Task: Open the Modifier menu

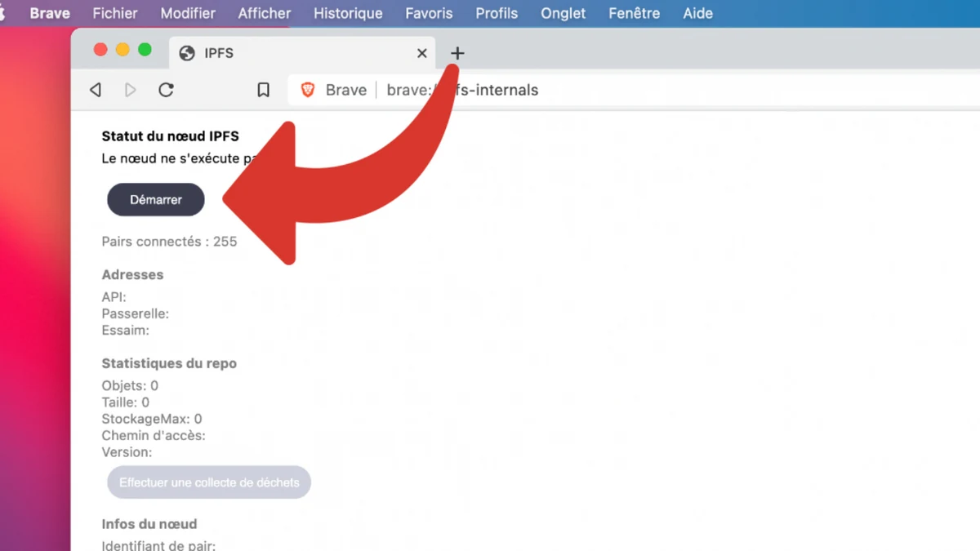Action: point(188,13)
